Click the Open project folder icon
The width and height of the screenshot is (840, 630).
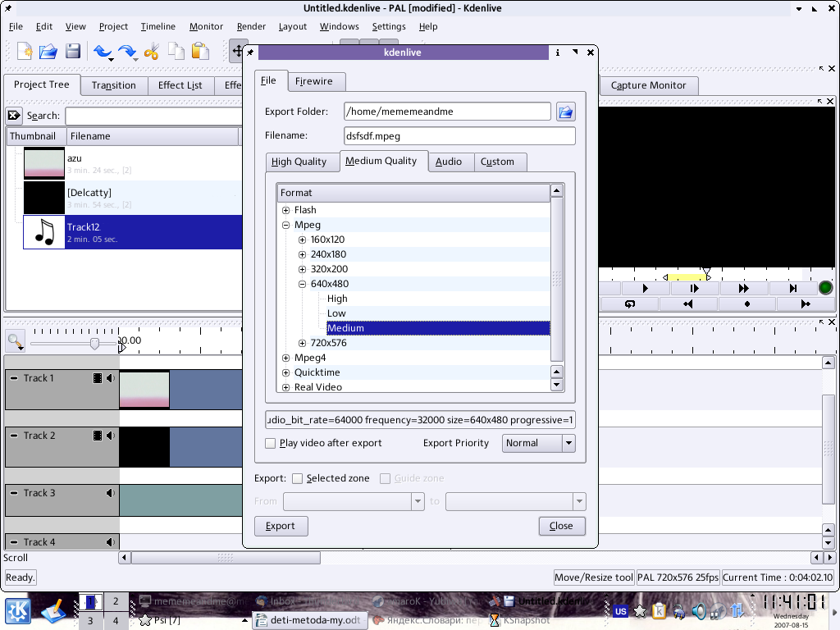pyautogui.click(x=48, y=52)
